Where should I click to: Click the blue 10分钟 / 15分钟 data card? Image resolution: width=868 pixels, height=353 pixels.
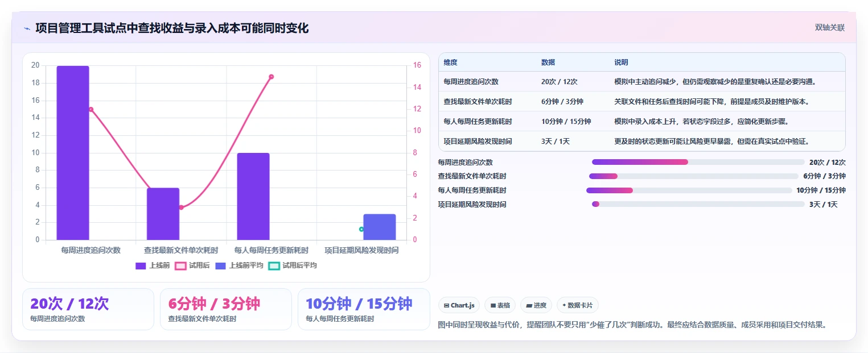[x=364, y=309]
